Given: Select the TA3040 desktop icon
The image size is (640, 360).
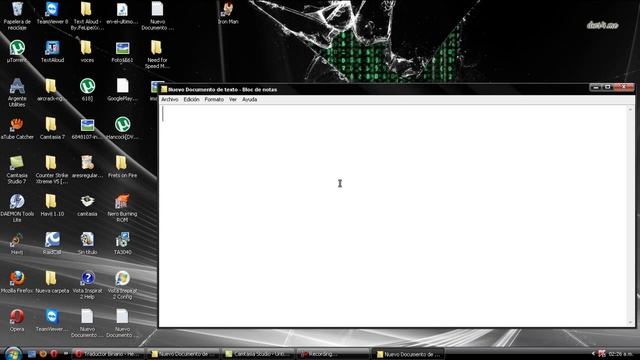Looking at the screenshot, I should [122, 244].
